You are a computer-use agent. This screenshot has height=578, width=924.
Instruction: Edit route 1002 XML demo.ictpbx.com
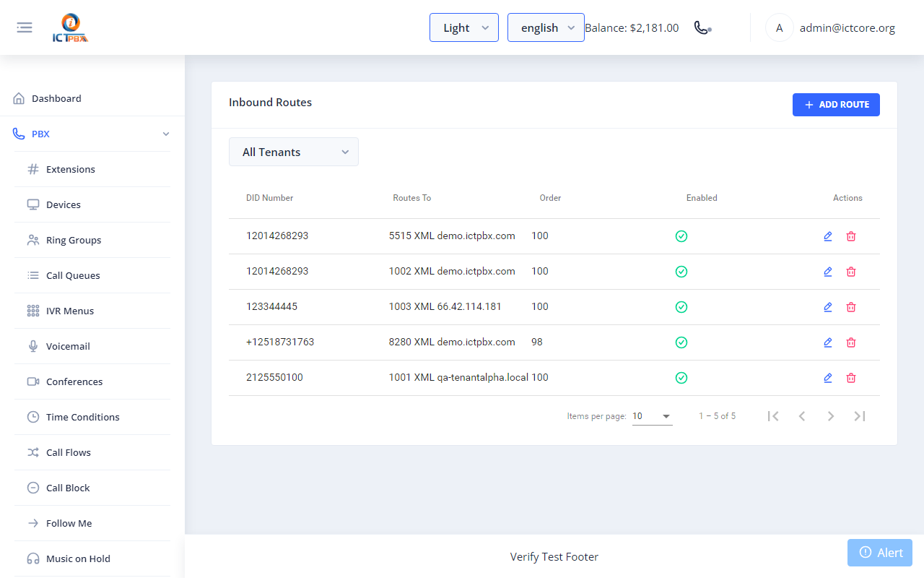pyautogui.click(x=828, y=272)
